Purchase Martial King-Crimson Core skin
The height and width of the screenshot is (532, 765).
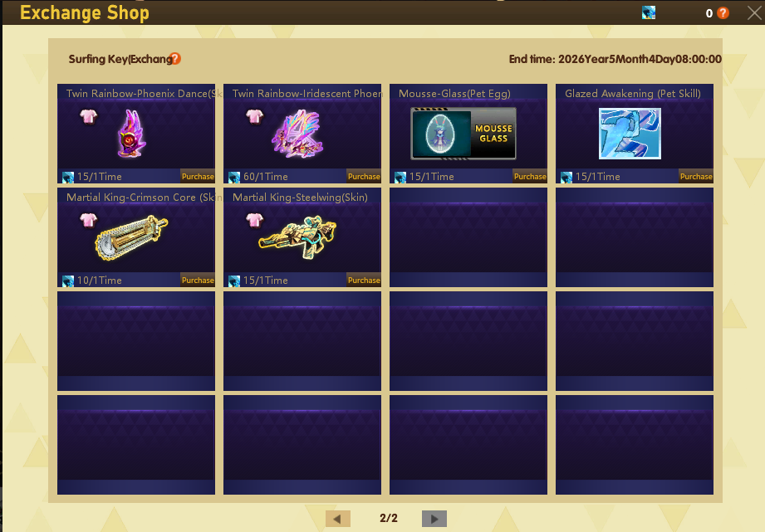[x=198, y=280]
